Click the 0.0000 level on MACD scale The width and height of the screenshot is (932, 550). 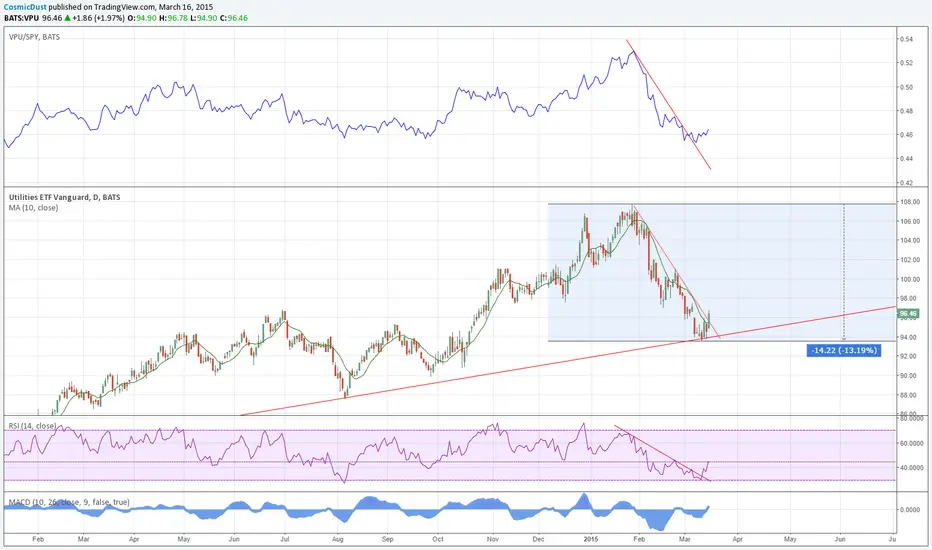coord(910,510)
